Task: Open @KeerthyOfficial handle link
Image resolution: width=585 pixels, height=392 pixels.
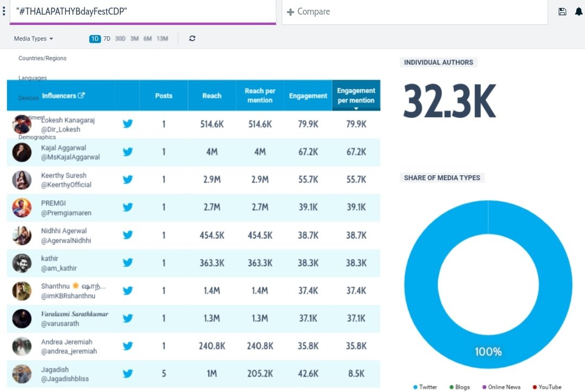Action: 66,185
